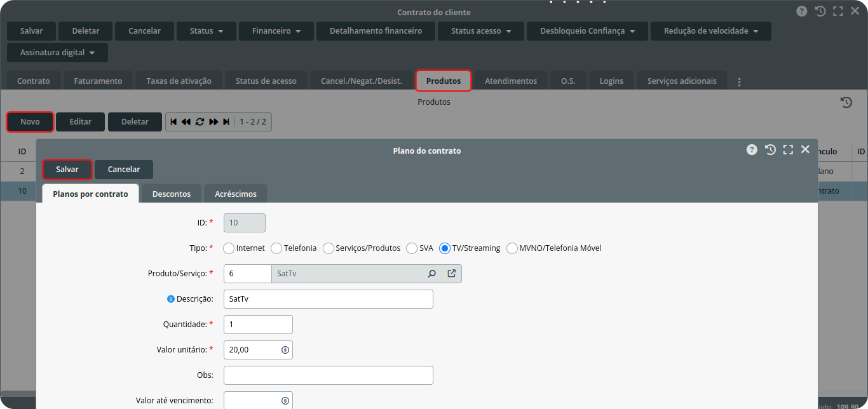Switch to the Faturamento tab
The height and width of the screenshot is (409, 868).
98,81
